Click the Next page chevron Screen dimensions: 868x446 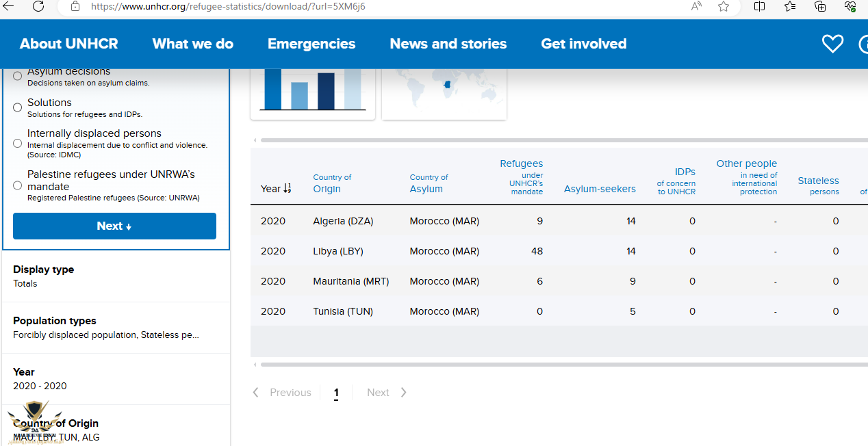click(403, 392)
